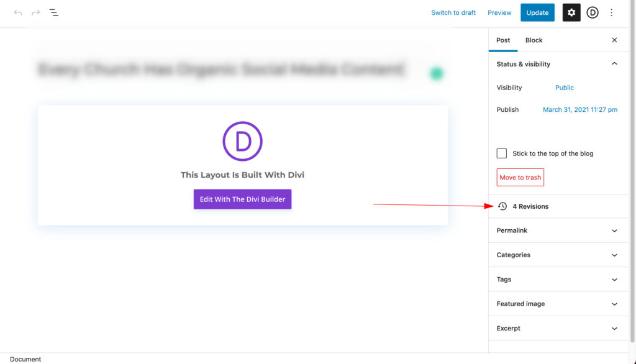Check Stick to the top of the blog
This screenshot has height=364, width=636.
pyautogui.click(x=502, y=153)
